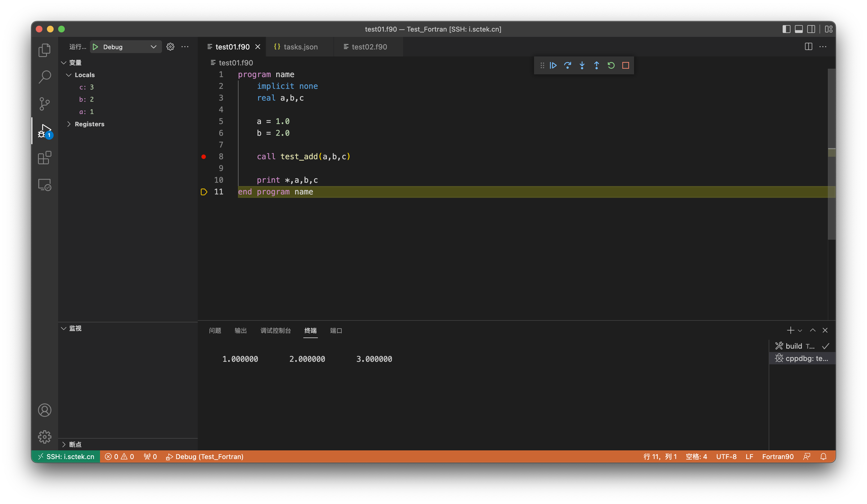Expand the Locals variables section
The image size is (867, 504).
84,74
